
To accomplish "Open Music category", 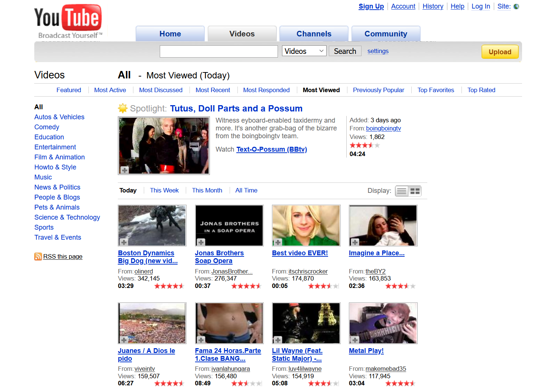I will 43,177.
